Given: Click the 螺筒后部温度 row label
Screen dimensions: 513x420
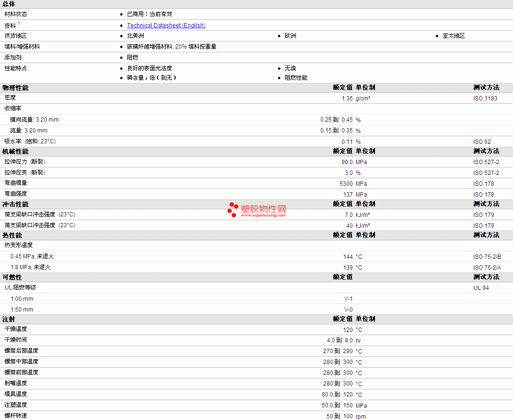Looking at the screenshot, I should (x=21, y=351).
